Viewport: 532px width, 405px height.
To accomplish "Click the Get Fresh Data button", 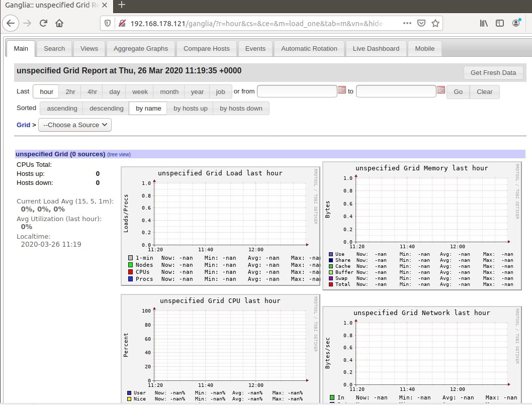I will pyautogui.click(x=493, y=73).
